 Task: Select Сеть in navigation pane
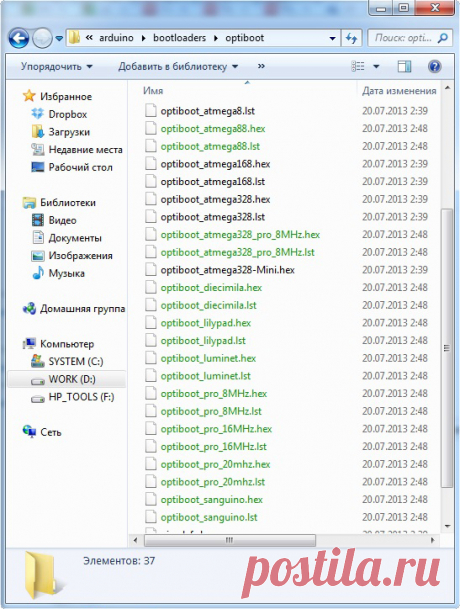[x=51, y=432]
